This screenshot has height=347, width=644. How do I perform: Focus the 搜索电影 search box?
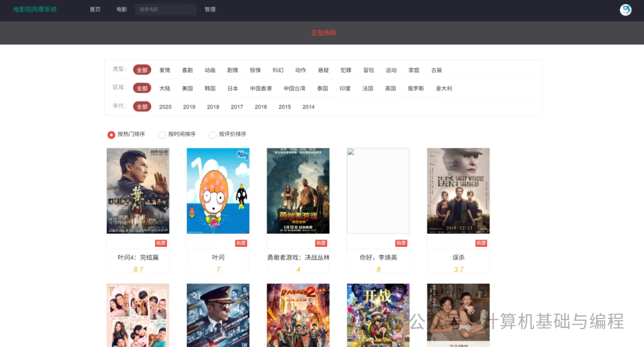pos(165,10)
